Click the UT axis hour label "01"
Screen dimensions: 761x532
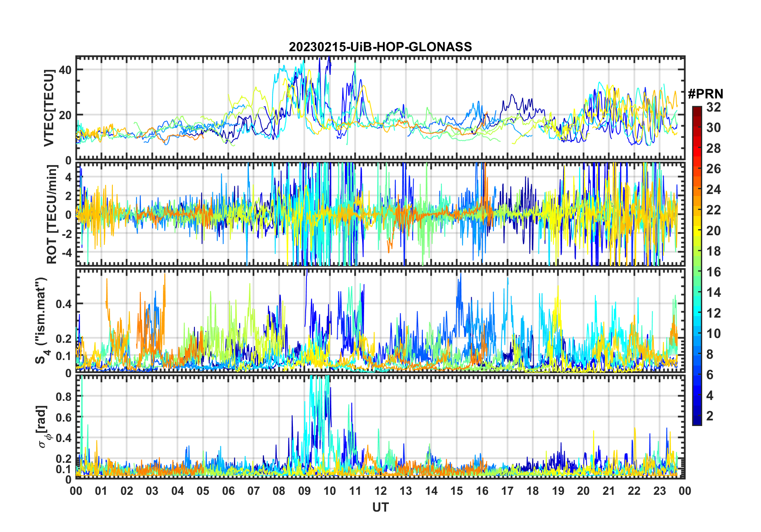pos(101,491)
